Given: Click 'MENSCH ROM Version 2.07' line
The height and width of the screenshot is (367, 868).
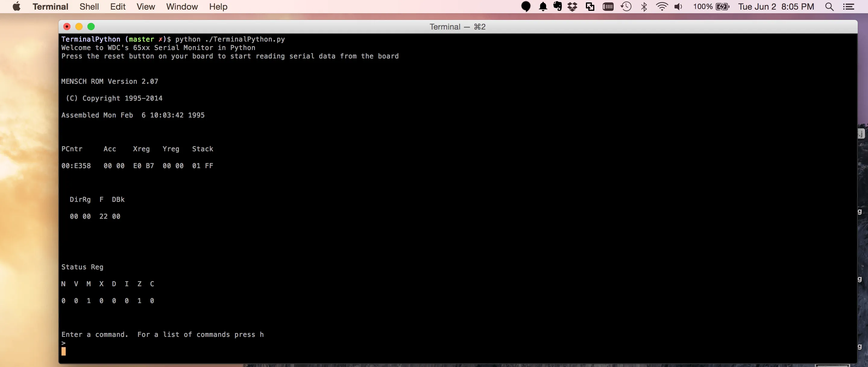Looking at the screenshot, I should pyautogui.click(x=109, y=81).
